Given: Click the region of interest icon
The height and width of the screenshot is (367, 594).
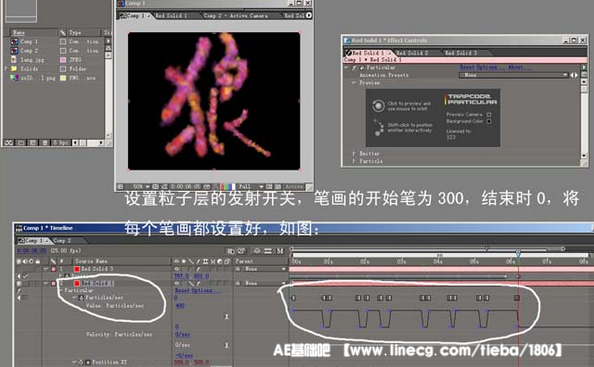Looking at the screenshot, I should [x=269, y=187].
